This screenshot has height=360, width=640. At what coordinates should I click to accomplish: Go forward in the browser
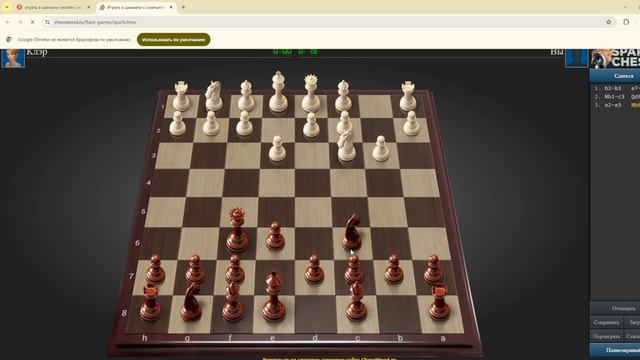20,22
